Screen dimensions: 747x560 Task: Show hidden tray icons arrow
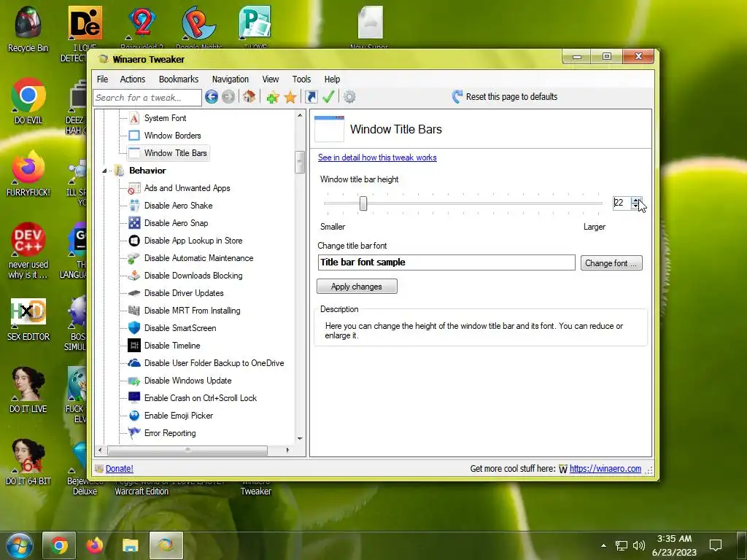[x=603, y=545]
